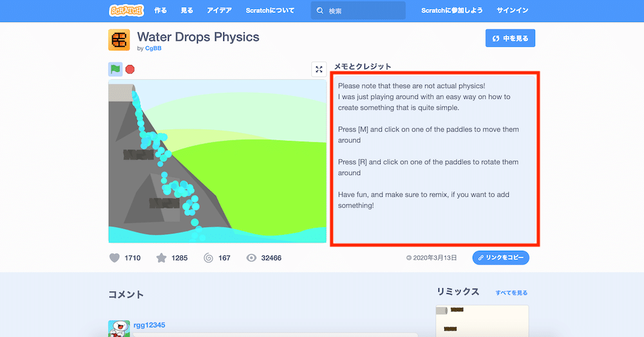
Task: Open the 見る (Explore) menu item
Action: [187, 10]
